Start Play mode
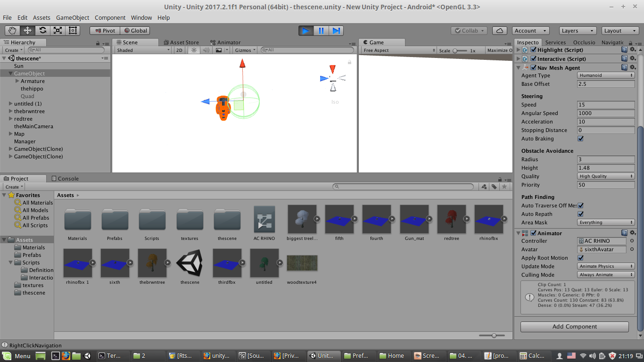644x362 pixels. coord(306,31)
